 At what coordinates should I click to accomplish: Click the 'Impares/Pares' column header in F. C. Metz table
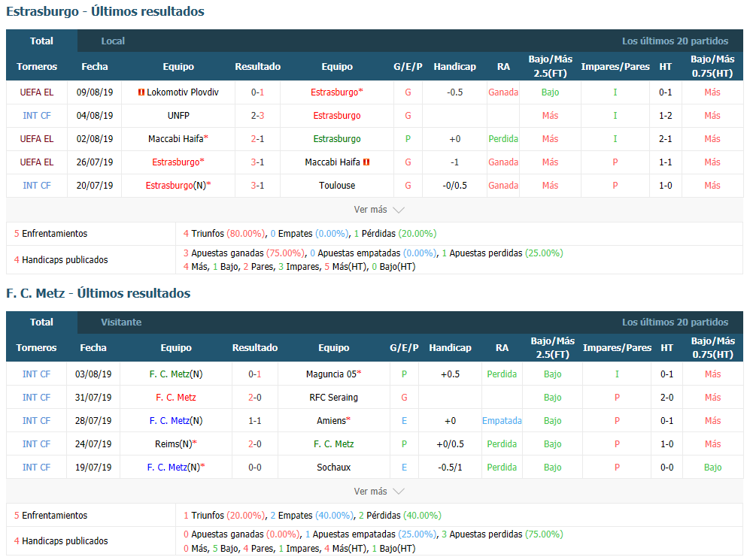[x=617, y=348]
